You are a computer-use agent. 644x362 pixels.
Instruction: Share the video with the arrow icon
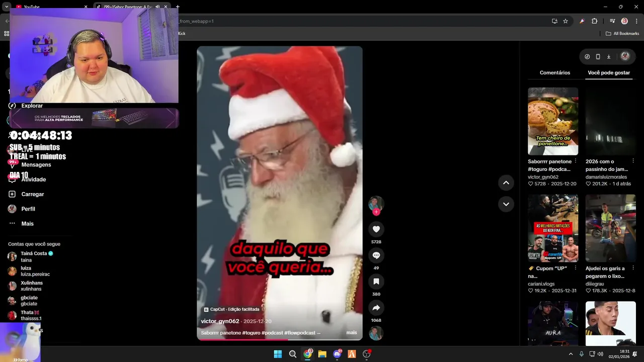coord(376,308)
